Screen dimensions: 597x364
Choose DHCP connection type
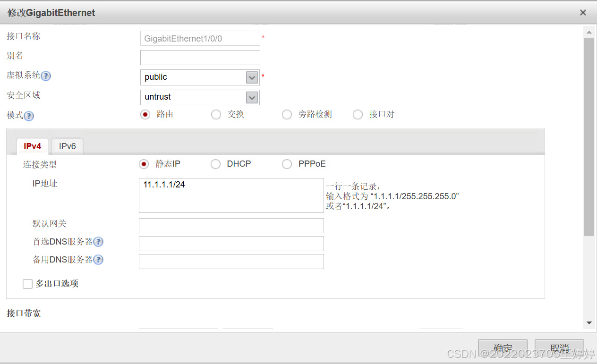pyautogui.click(x=215, y=164)
